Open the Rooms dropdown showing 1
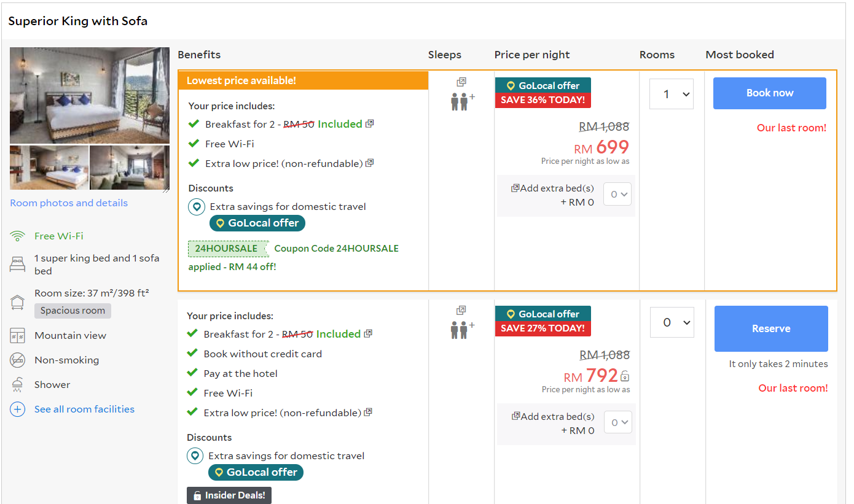 (672, 95)
